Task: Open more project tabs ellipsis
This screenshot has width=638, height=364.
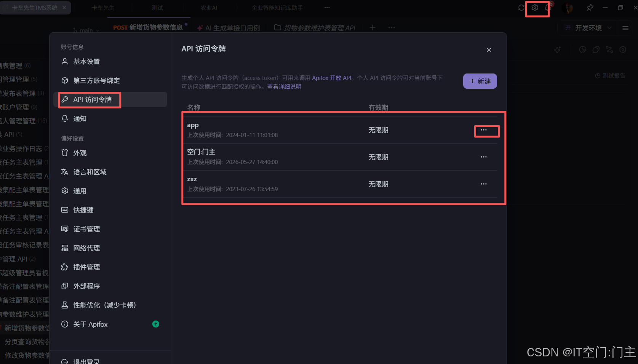Action: 327,8
